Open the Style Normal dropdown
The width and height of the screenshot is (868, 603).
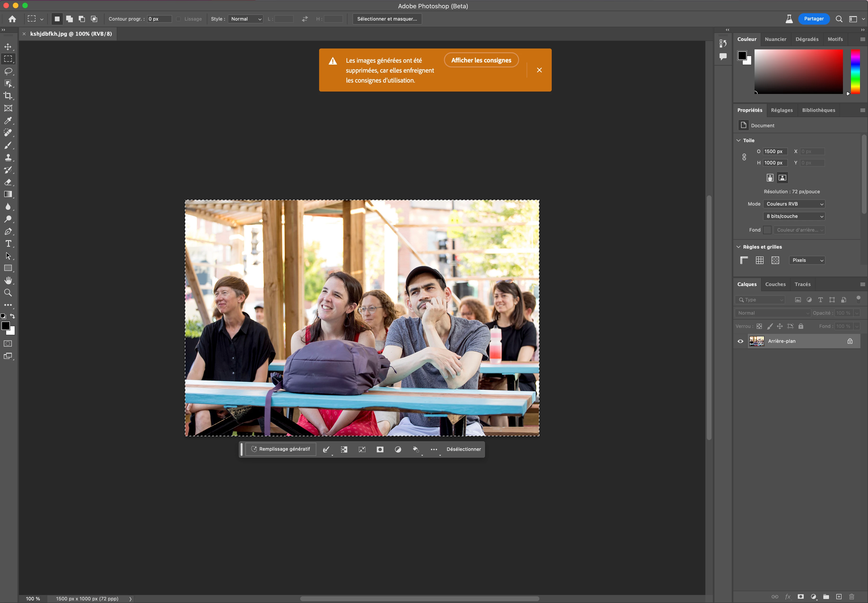[246, 19]
